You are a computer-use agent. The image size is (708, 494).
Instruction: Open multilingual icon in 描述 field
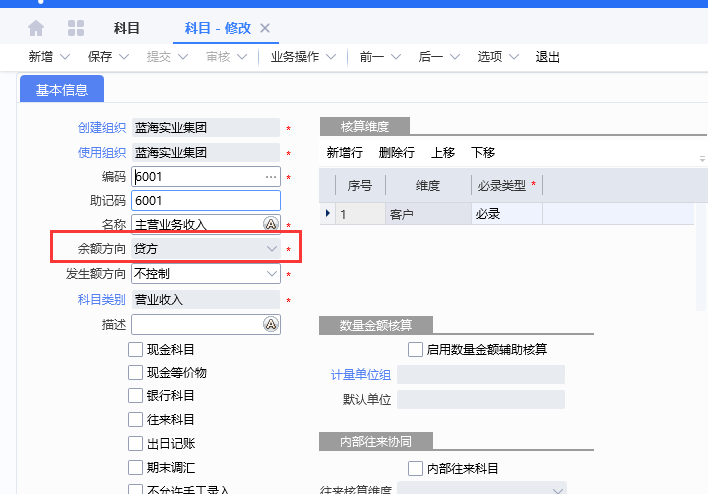(x=271, y=324)
